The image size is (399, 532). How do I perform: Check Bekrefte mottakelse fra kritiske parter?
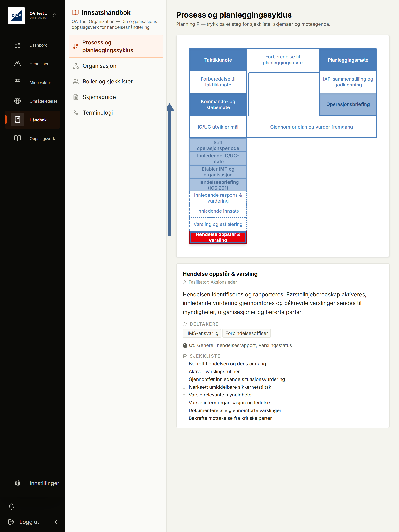[x=184, y=419]
